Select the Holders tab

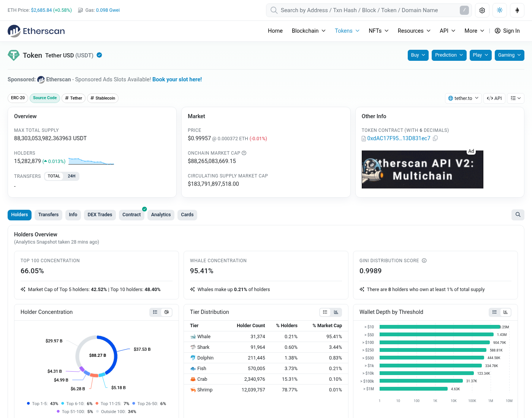[x=19, y=215]
